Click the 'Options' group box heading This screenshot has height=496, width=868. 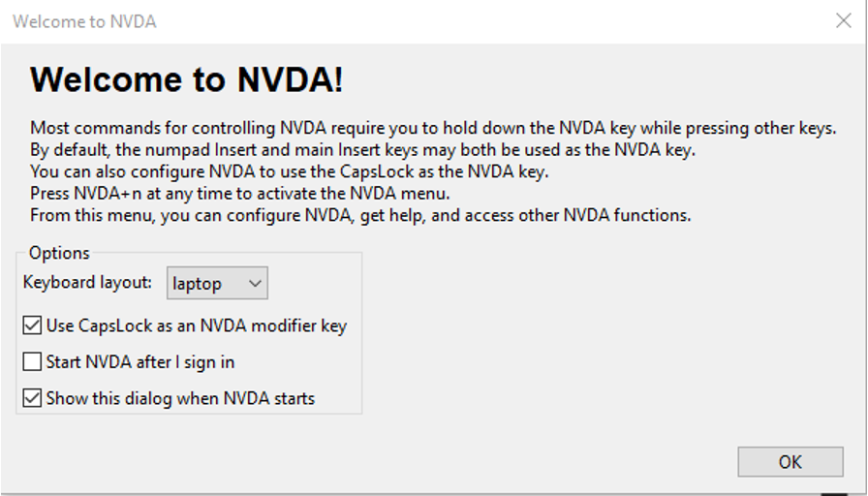pyautogui.click(x=59, y=253)
